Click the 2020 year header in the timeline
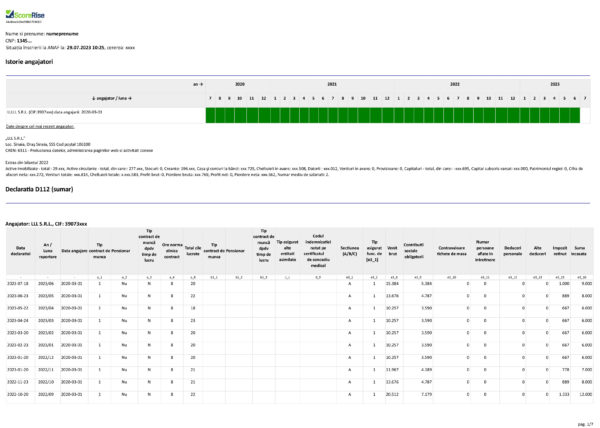This screenshot has height=428, width=600. click(x=240, y=84)
